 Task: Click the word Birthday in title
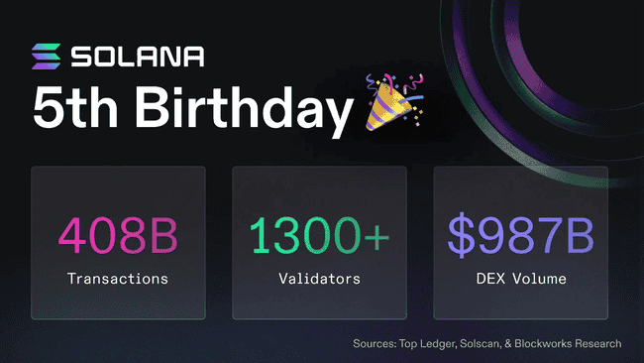tap(244, 108)
